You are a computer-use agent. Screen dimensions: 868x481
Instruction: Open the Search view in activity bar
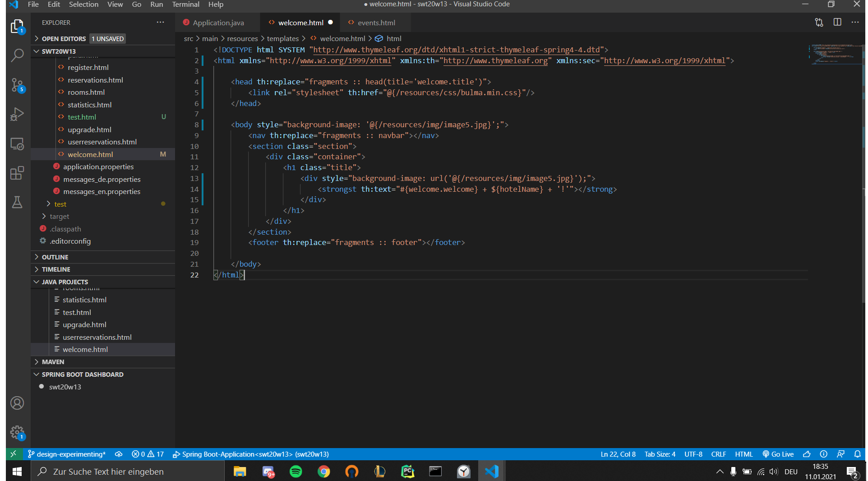(x=17, y=55)
